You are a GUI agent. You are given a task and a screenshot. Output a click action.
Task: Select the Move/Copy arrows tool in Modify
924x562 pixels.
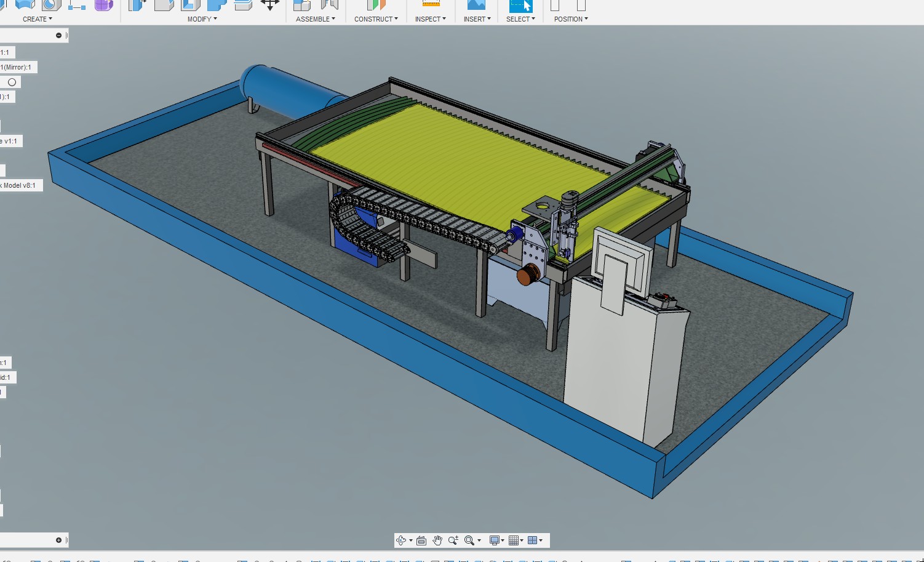click(270, 5)
